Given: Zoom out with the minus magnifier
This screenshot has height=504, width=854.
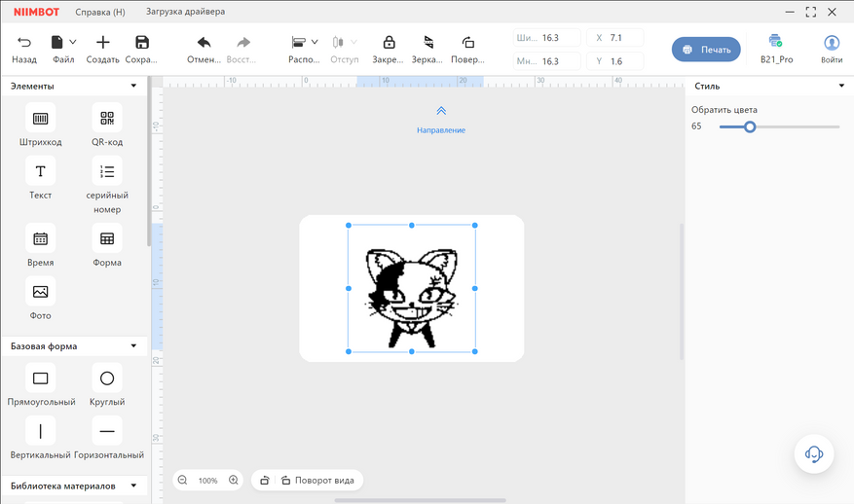Looking at the screenshot, I should pyautogui.click(x=182, y=480).
